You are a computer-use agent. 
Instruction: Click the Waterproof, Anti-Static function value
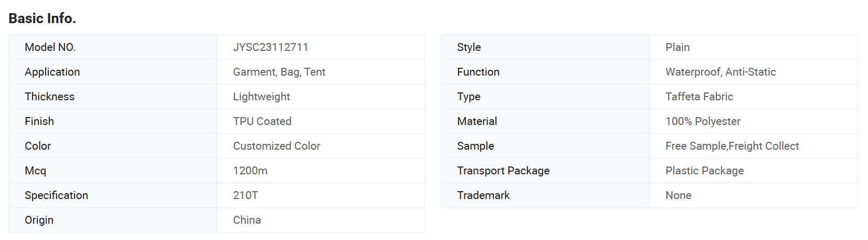click(721, 72)
